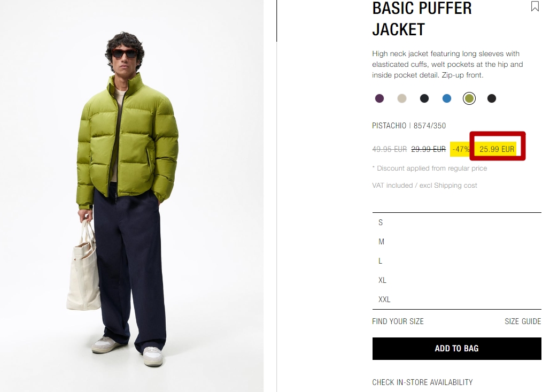The height and width of the screenshot is (392, 550).
Task: Click the Basic Puffer Jacket title
Action: 422,19
